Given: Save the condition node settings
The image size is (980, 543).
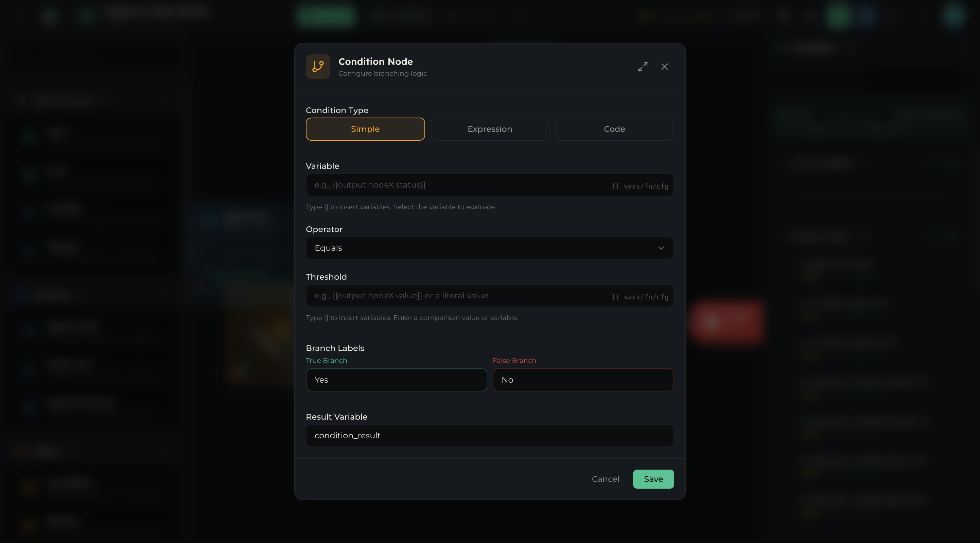Looking at the screenshot, I should (x=653, y=479).
